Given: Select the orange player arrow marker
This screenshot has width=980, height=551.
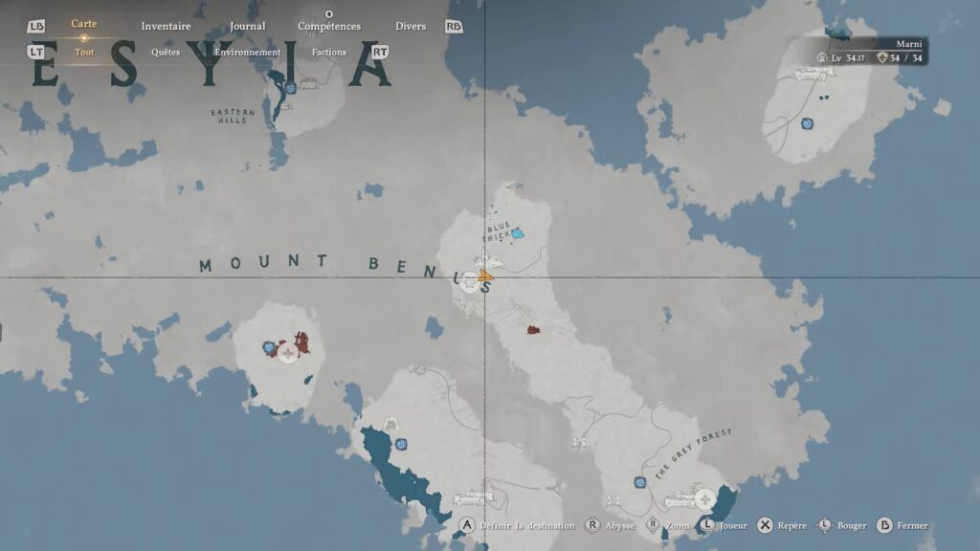Looking at the screenshot, I should click(x=485, y=275).
